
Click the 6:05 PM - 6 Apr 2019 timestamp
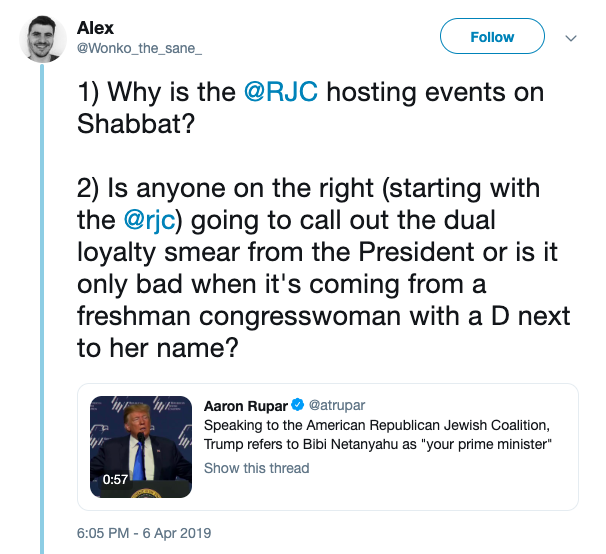click(146, 532)
